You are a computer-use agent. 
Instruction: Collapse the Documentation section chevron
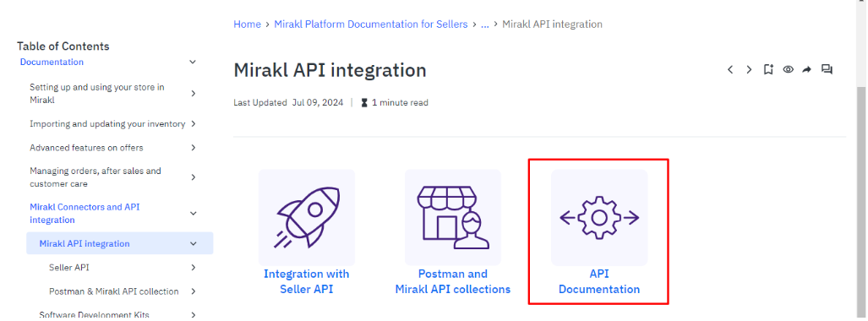[x=193, y=62]
